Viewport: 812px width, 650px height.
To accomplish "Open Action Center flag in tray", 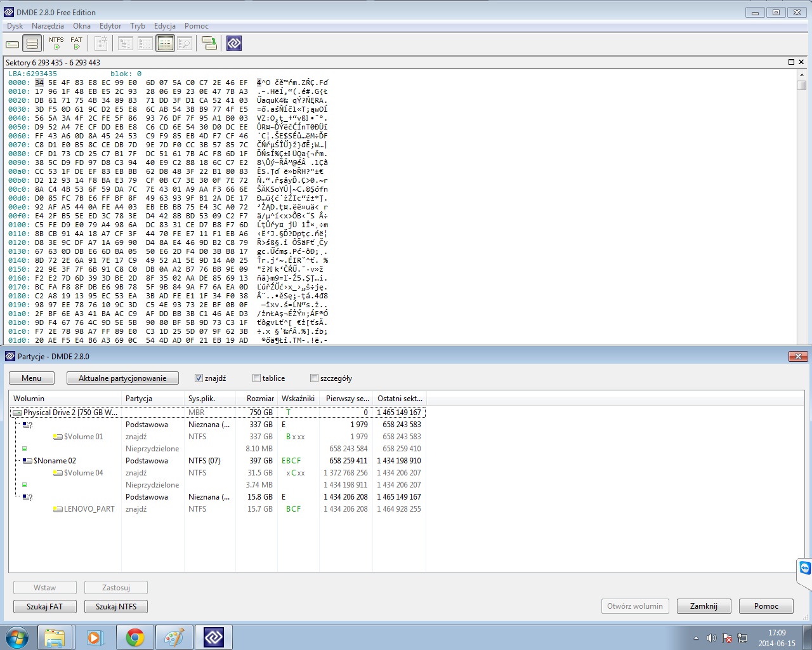I will click(727, 638).
